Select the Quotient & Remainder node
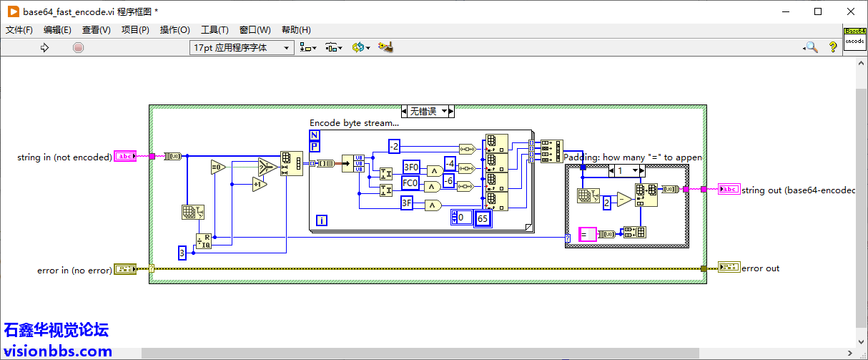Screen dimensions: 868x360 [x=204, y=241]
